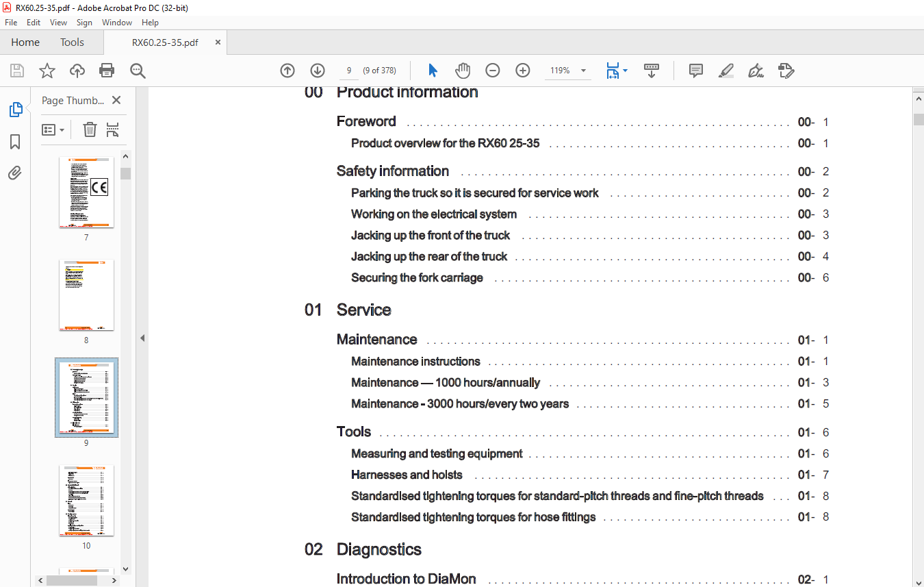Open Working on the electrical system entry
This screenshot has width=924, height=587.
[434, 214]
